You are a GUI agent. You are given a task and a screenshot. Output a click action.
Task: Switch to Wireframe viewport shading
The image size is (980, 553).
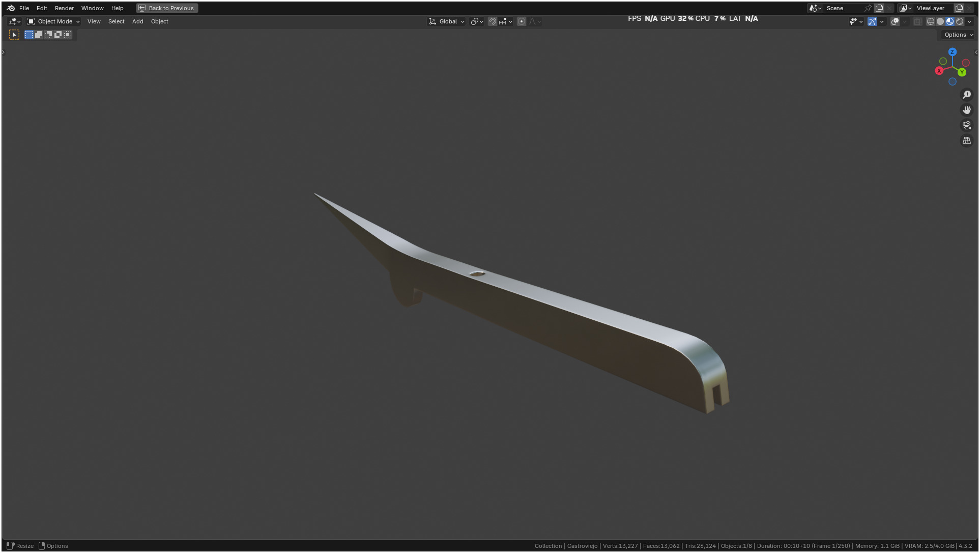931,21
